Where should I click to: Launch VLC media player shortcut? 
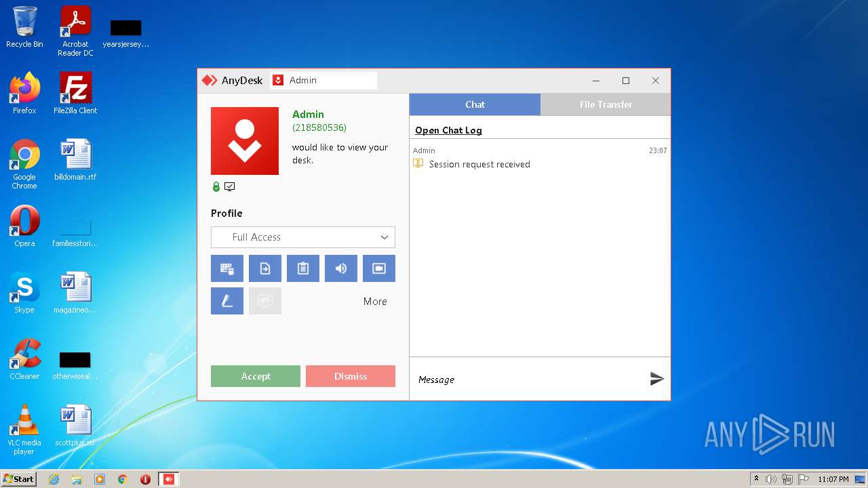pos(24,430)
